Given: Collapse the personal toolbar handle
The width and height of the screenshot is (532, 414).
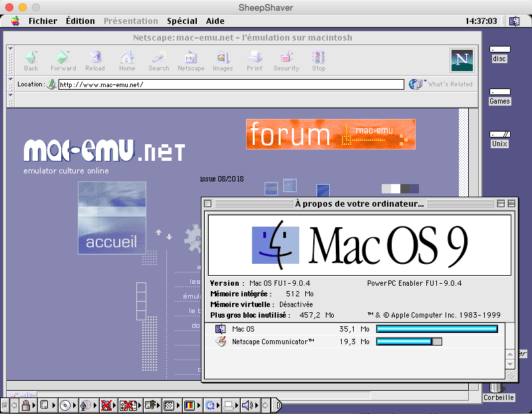Looking at the screenshot, I should pyautogui.click(x=10, y=99).
